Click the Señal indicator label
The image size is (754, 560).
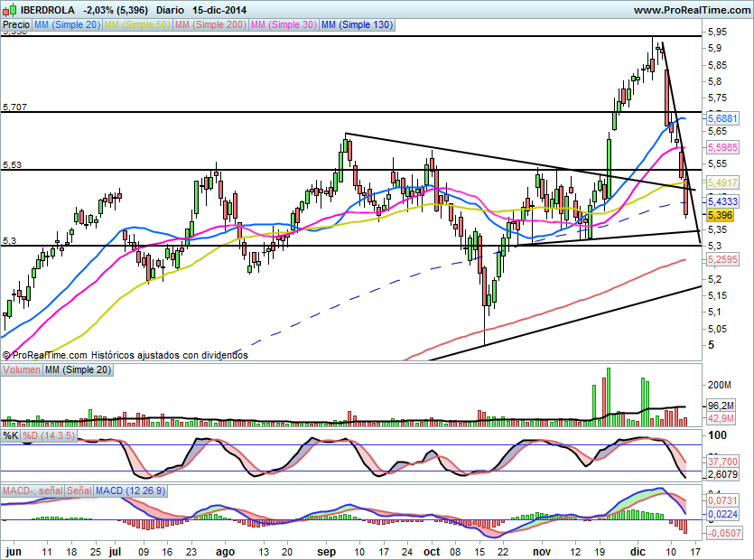pos(79,490)
